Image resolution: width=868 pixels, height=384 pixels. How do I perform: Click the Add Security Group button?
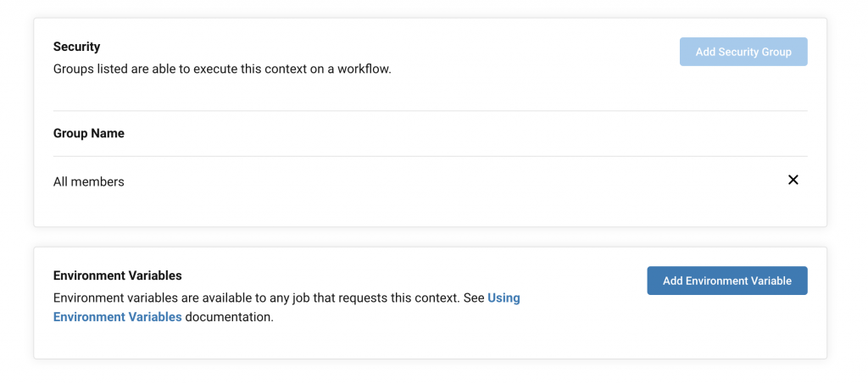[x=743, y=52]
